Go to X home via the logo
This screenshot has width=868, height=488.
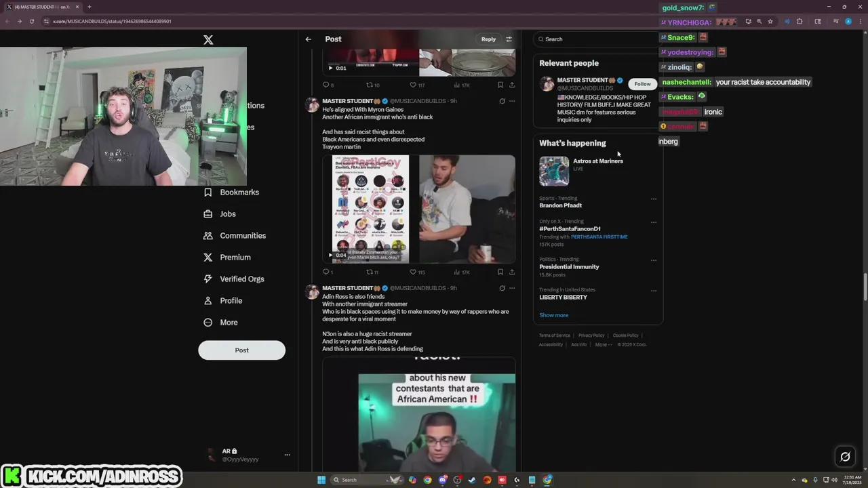(208, 40)
